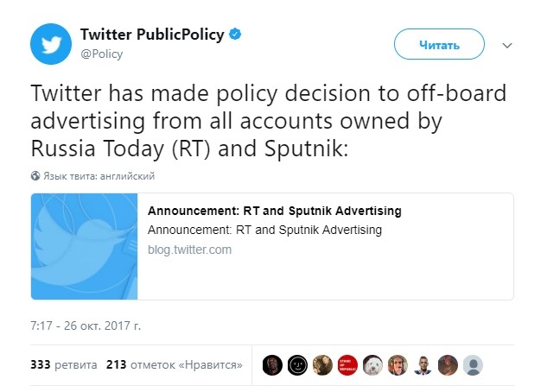
Task: View the 333 ретвита list
Action: coord(62,364)
